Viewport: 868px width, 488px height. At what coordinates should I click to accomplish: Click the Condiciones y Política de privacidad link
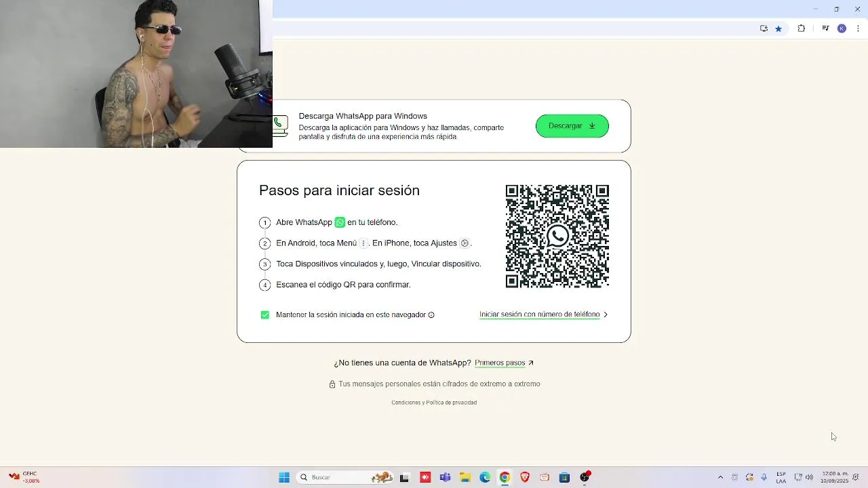(434, 403)
